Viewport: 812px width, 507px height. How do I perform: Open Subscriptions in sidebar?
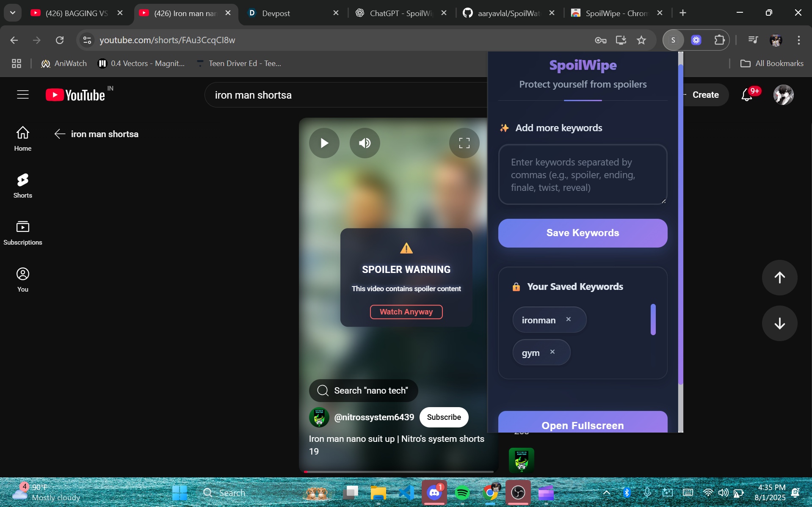pyautogui.click(x=23, y=233)
